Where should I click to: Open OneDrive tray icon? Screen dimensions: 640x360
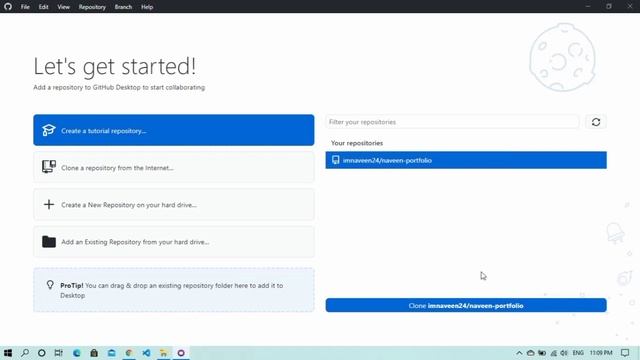pos(531,353)
